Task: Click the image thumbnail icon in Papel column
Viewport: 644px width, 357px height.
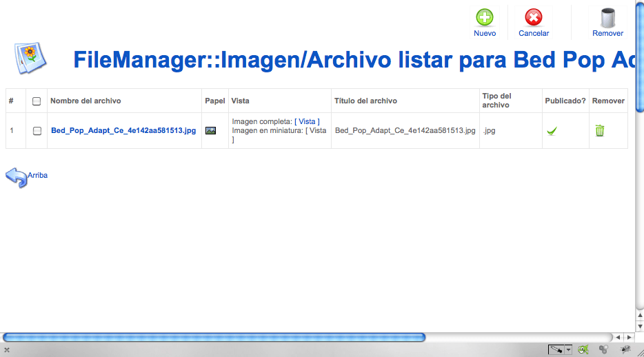Action: (211, 130)
